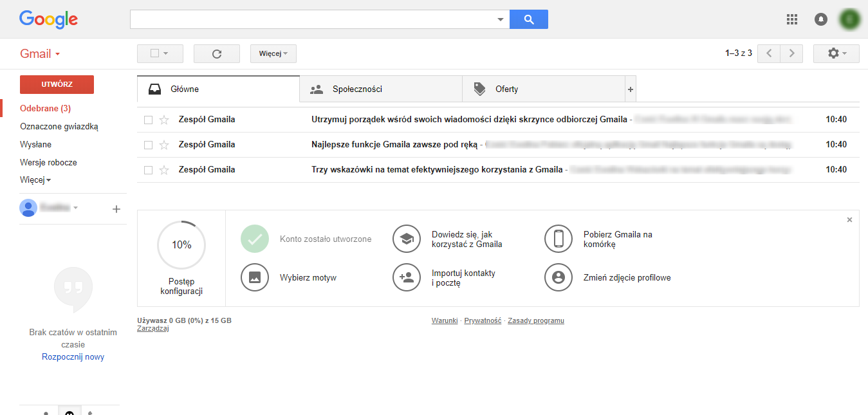This screenshot has width=868, height=415.
Task: Open the settings gear dropdown
Action: pos(836,53)
